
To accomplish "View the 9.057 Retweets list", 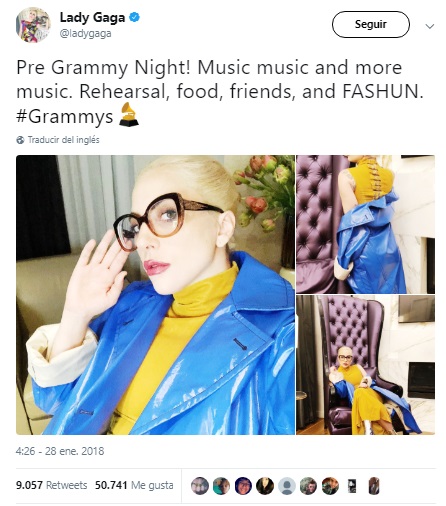I will coord(51,485).
